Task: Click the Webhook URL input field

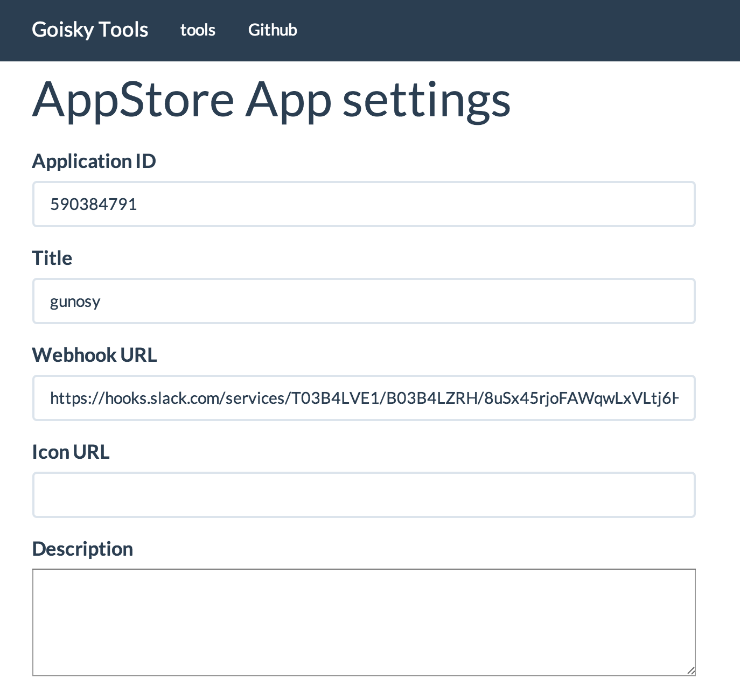Action: tap(364, 398)
